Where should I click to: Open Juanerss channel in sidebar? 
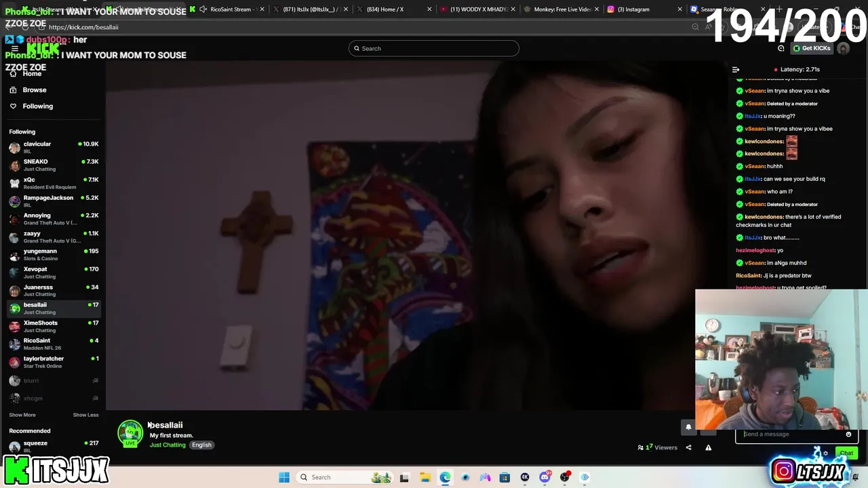click(x=54, y=290)
